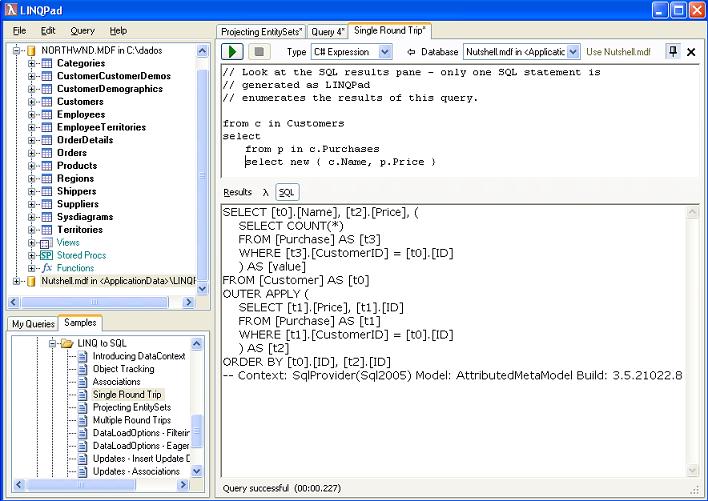This screenshot has width=708, height=501.
Task: Open the Object Tracking sample
Action: click(x=123, y=369)
